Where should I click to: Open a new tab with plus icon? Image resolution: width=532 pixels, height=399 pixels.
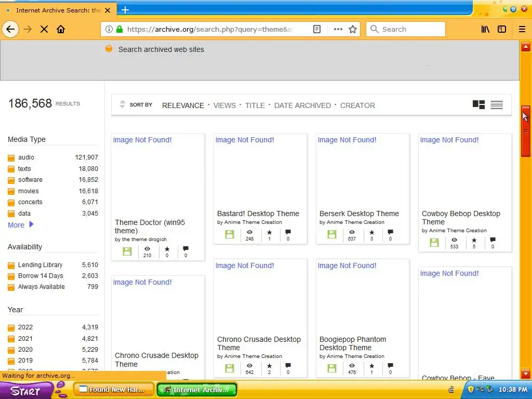tap(125, 10)
